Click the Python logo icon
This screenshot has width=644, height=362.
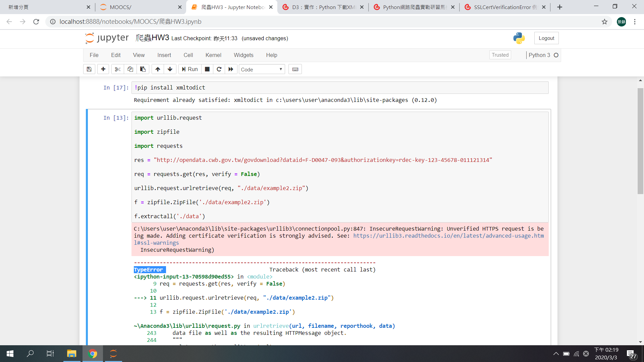click(x=519, y=38)
